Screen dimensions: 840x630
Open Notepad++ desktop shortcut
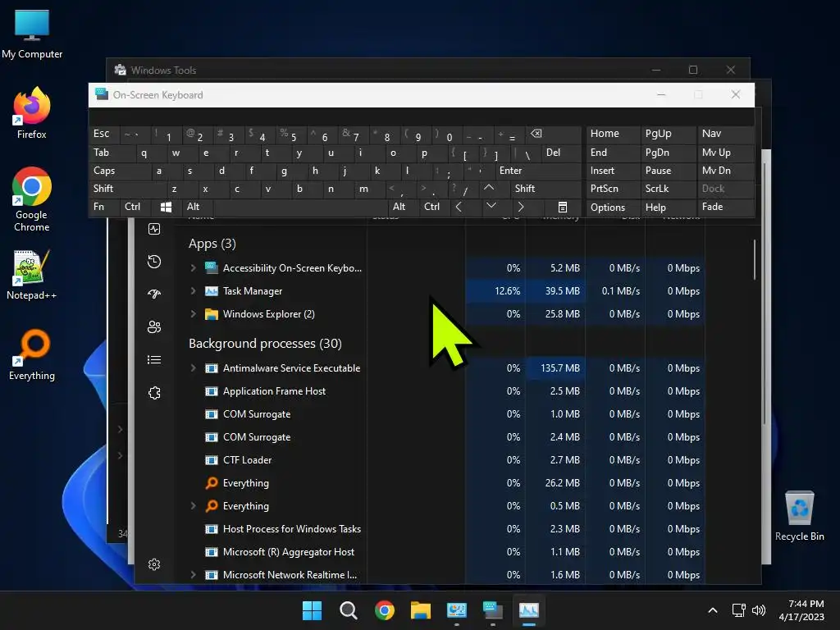point(32,274)
